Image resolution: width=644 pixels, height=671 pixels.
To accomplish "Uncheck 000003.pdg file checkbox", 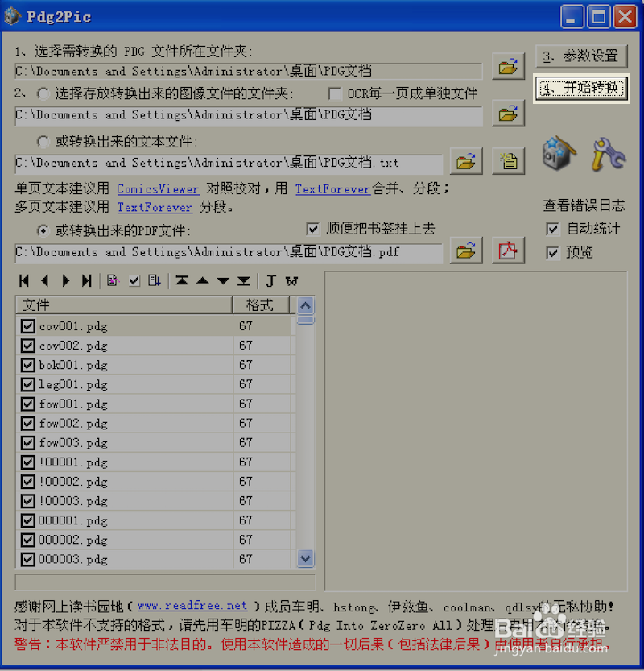I will (x=28, y=559).
